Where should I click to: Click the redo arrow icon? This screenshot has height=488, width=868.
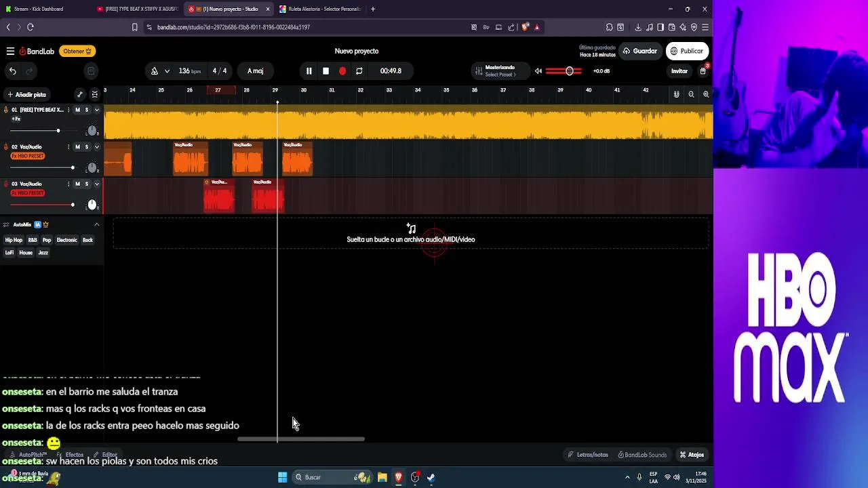tap(29, 70)
